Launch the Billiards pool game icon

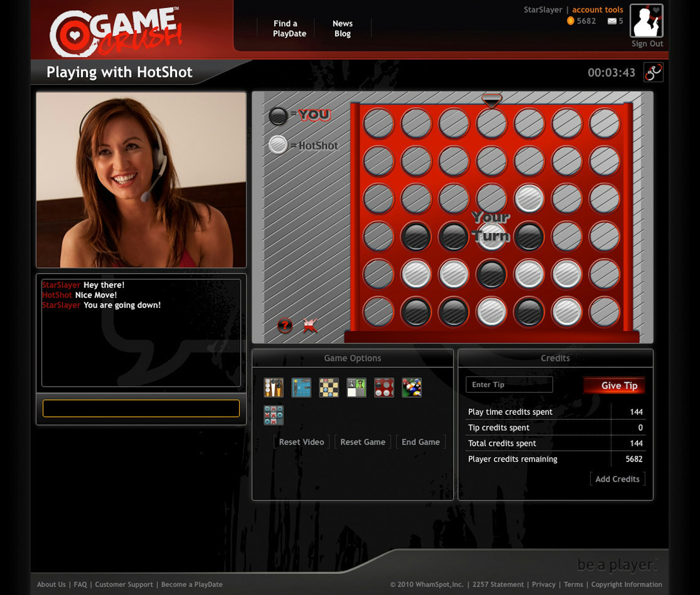coord(412,387)
